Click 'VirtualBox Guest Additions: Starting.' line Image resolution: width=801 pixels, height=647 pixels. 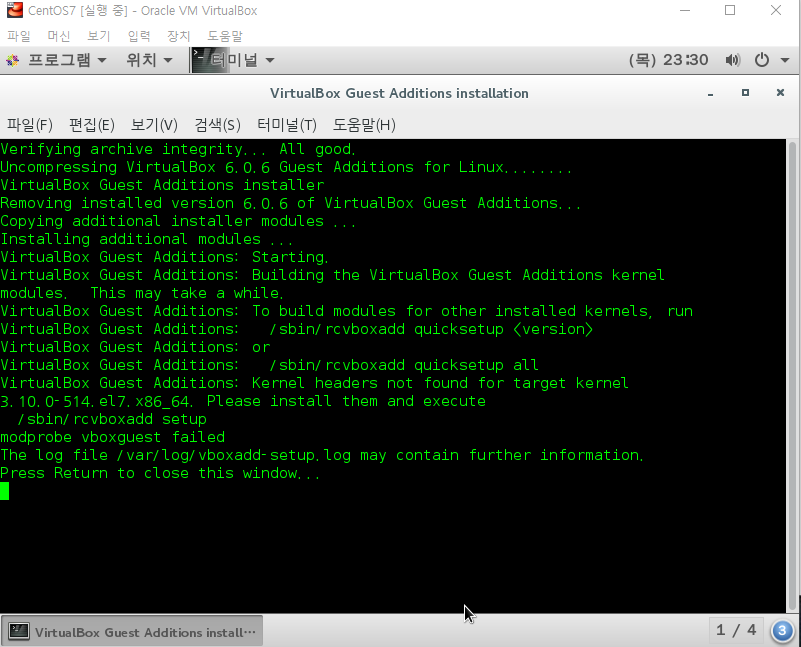(x=164, y=257)
